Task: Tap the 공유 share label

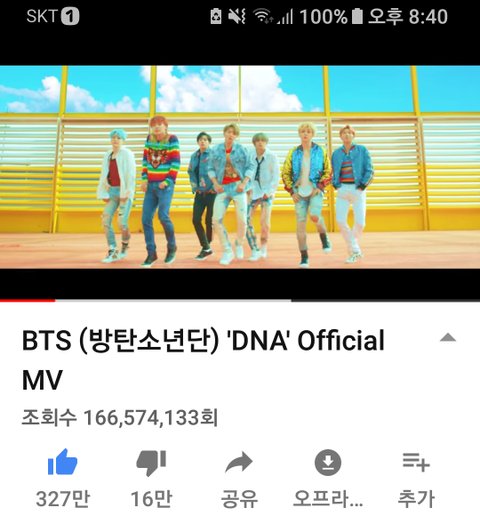Action: tap(239, 499)
